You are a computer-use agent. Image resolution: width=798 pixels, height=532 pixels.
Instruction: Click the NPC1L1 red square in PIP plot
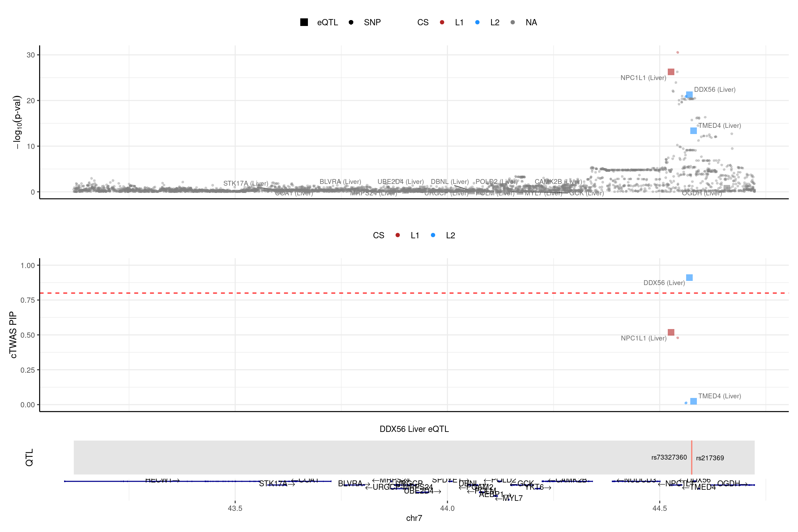tap(671, 332)
